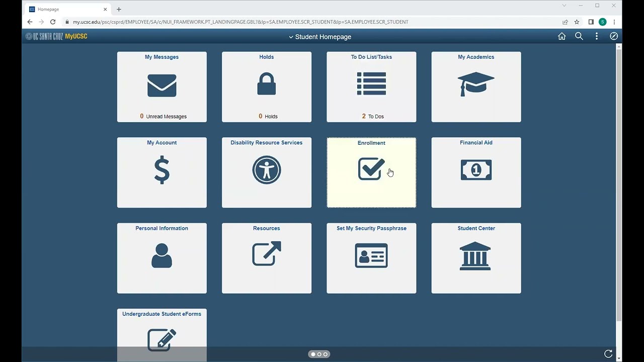Open the My Account dollar sign icon
Viewport: 644px width, 362px height.
[162, 170]
